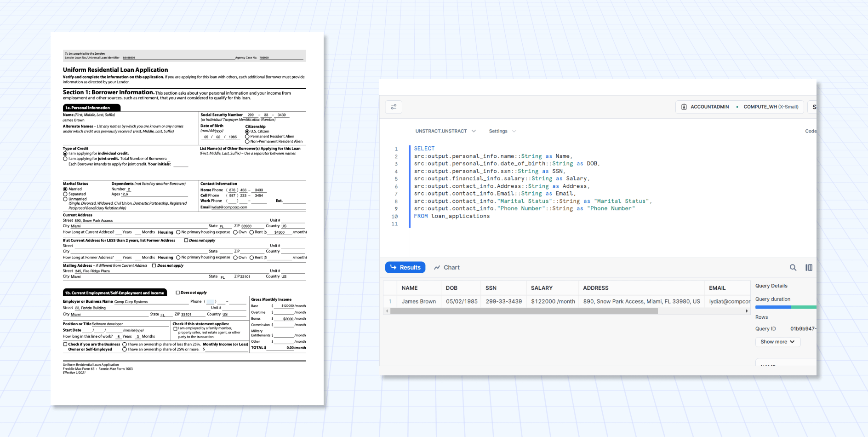Screen dimensions: 868x437
Task: Click the Results arrow icon
Action: pos(394,267)
